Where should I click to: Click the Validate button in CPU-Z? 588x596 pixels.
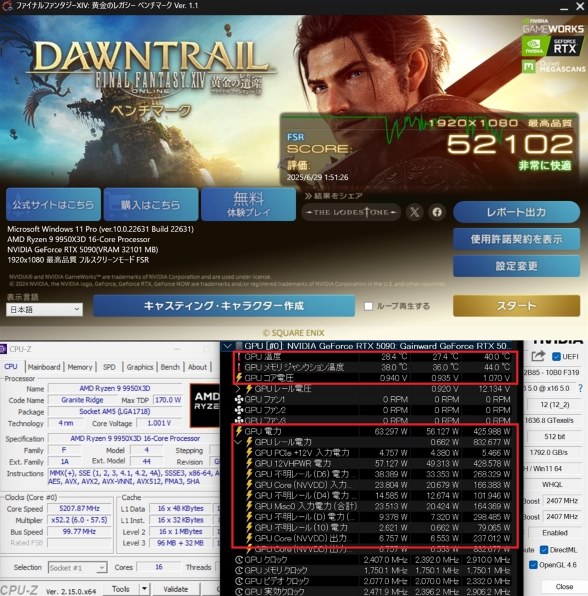tap(176, 589)
